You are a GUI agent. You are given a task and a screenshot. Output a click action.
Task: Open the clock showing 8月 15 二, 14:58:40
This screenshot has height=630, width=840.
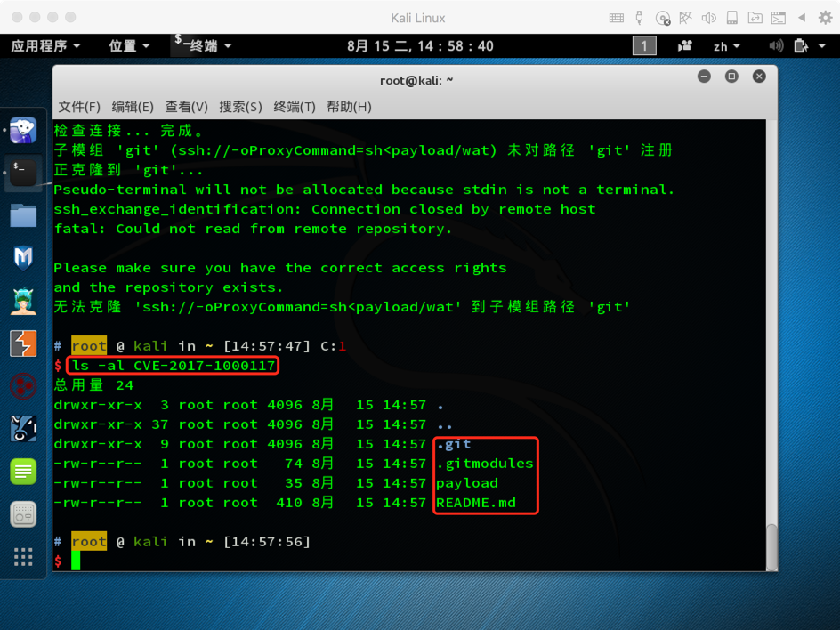point(420,46)
